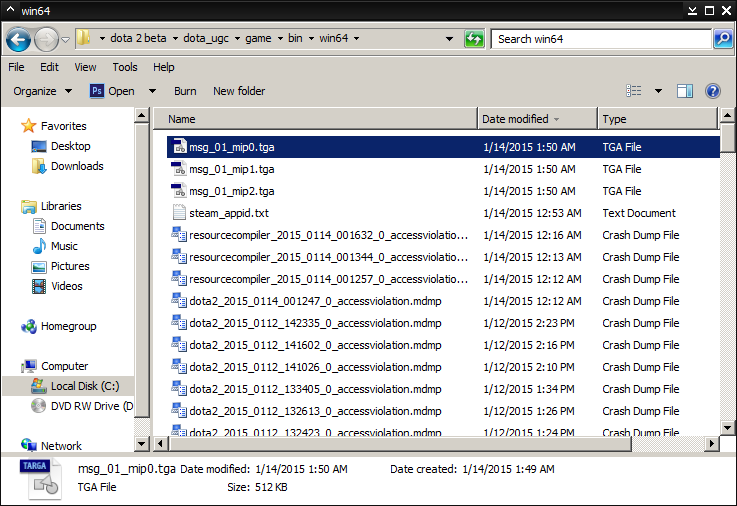
Task: Open the Organize dropdown menu
Action: pos(42,91)
